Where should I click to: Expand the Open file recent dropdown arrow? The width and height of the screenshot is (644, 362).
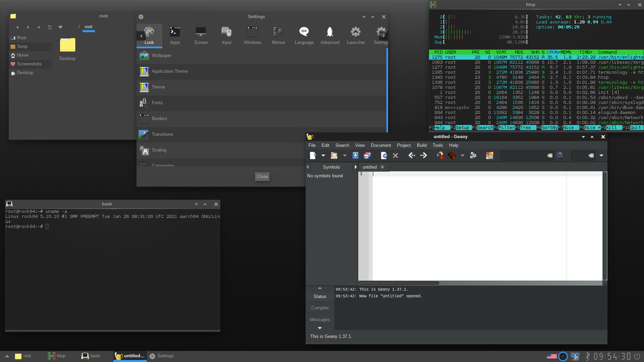(344, 156)
